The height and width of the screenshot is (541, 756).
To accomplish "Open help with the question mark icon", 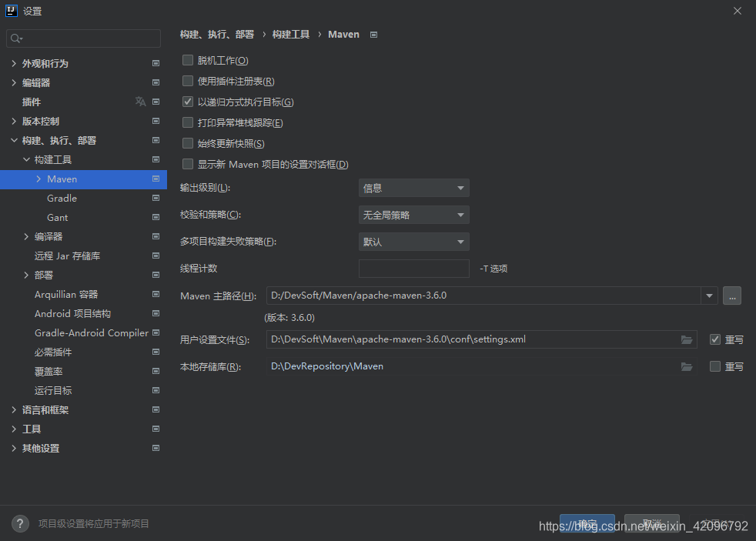I will tap(20, 523).
